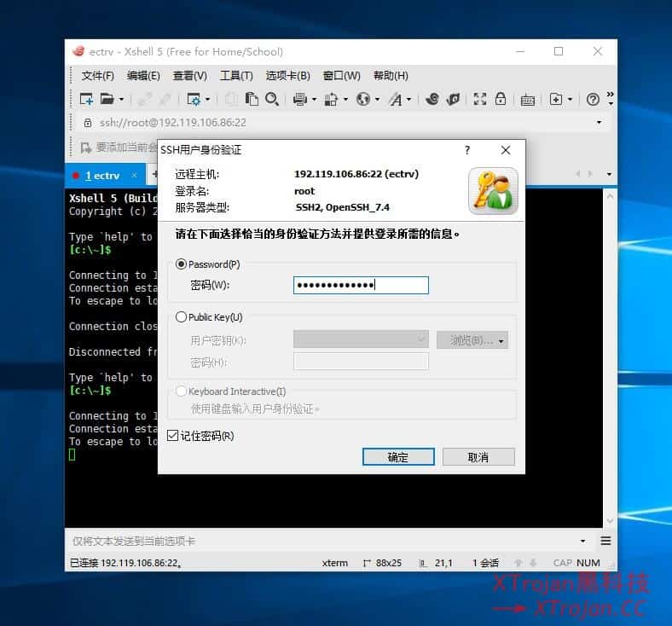The image size is (672, 626).
Task: Open the 查看(V) menu
Action: (190, 76)
